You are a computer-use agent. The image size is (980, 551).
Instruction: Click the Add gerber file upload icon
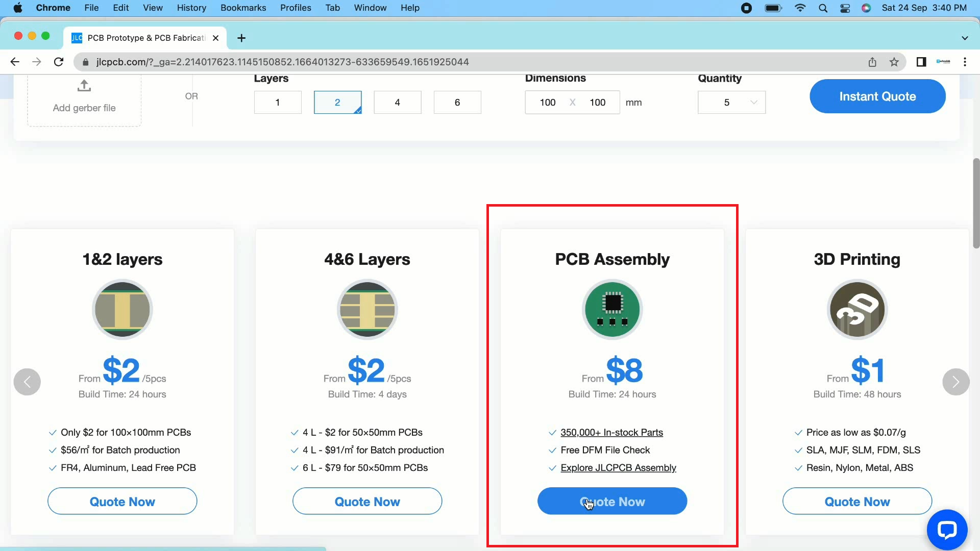(x=84, y=86)
